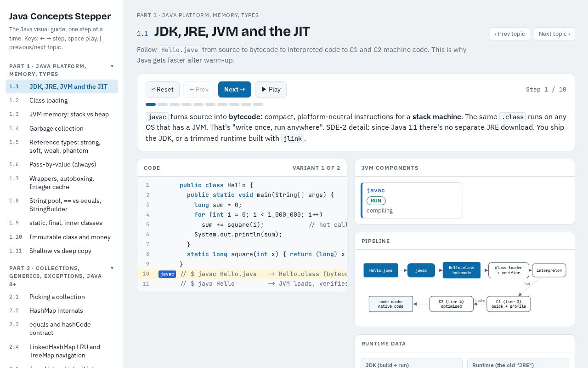This screenshot has width=588, height=368.
Task: Open topic 2.1 Picking a collection
Action: [62, 297]
